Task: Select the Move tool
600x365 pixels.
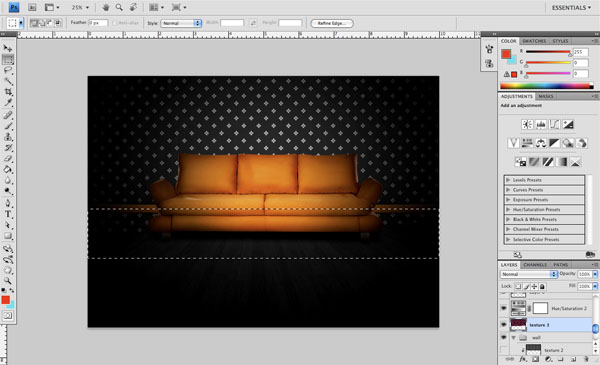Action: (8, 48)
